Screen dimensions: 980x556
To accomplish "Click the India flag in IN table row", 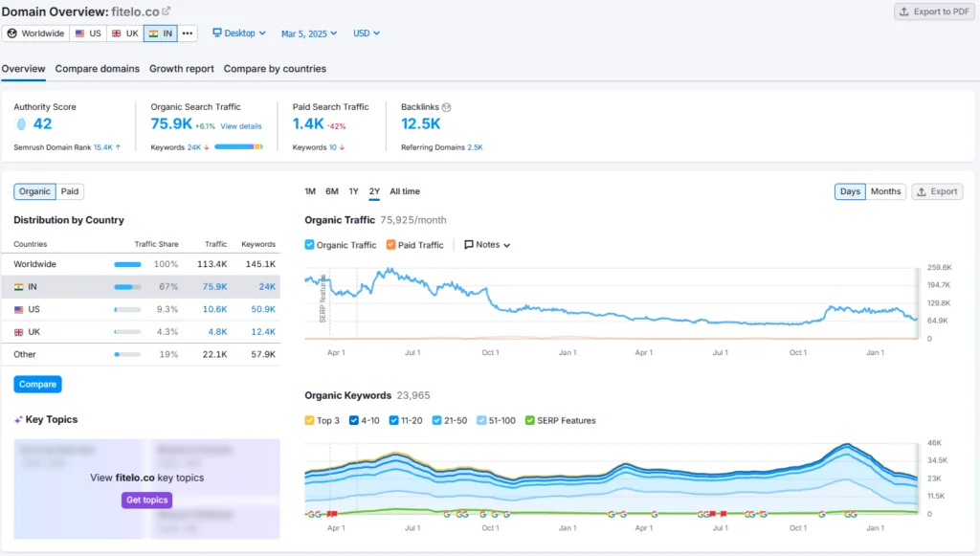I will (19, 287).
